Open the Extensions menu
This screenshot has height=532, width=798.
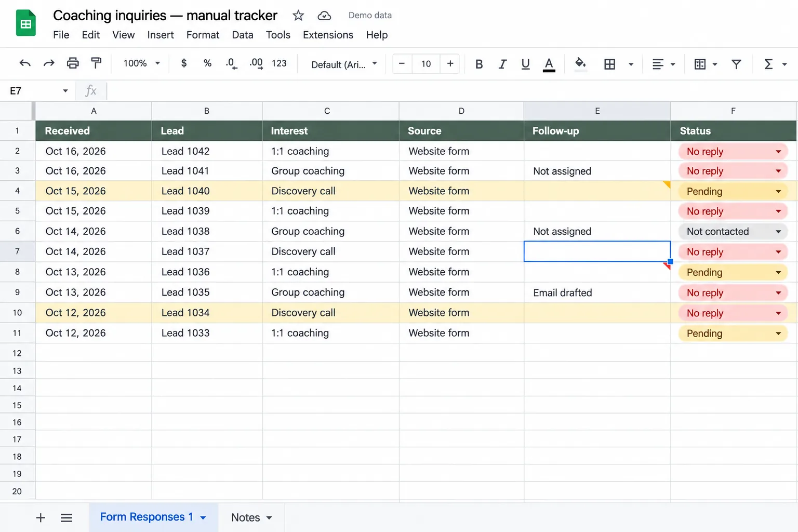(328, 35)
